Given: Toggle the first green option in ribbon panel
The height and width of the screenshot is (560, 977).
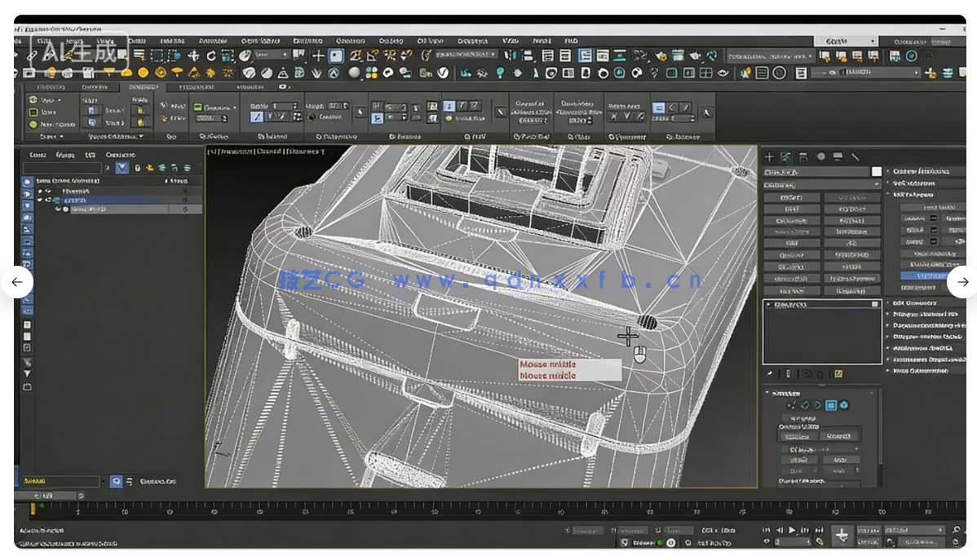Looking at the screenshot, I should 33,99.
